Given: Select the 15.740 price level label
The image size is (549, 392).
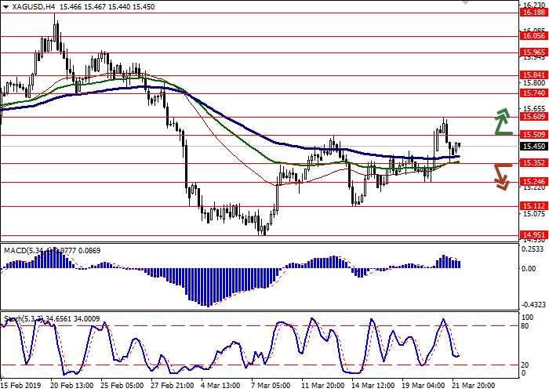Looking at the screenshot, I should [533, 93].
